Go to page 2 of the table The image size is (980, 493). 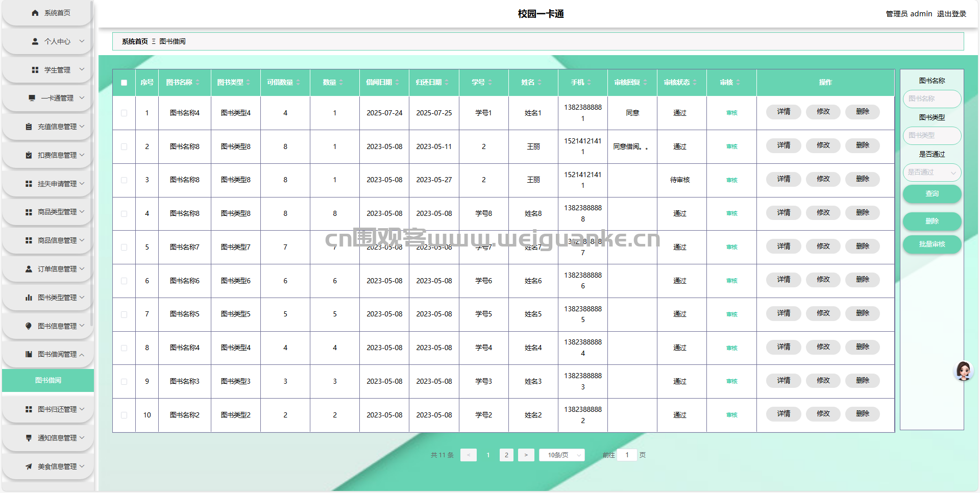click(x=506, y=455)
